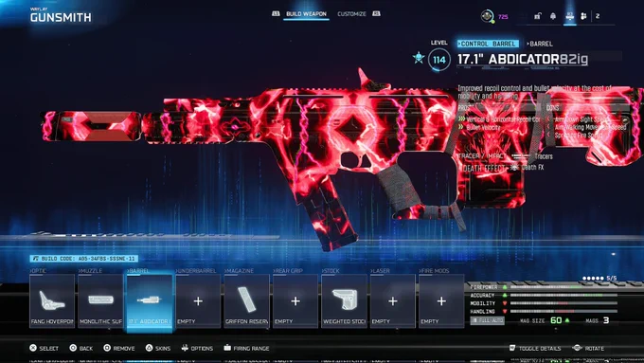This screenshot has height=363, width=644.
Task: Expand the Barrel category header above slots
Action: (x=138, y=270)
